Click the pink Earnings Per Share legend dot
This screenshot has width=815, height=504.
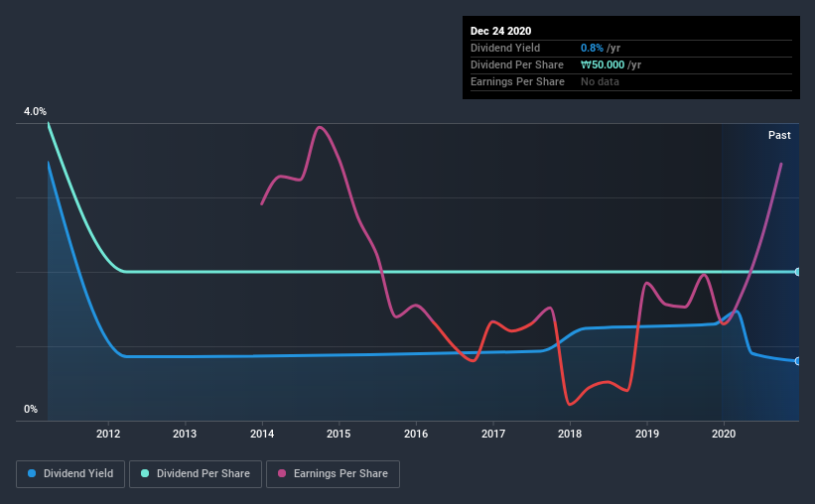(x=282, y=473)
